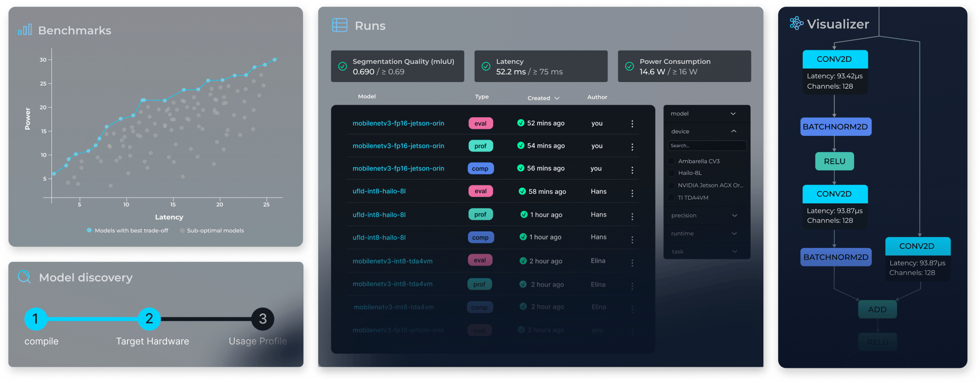This screenshot has height=383, width=980.
Task: Click the device Search input field
Action: pyautogui.click(x=707, y=145)
